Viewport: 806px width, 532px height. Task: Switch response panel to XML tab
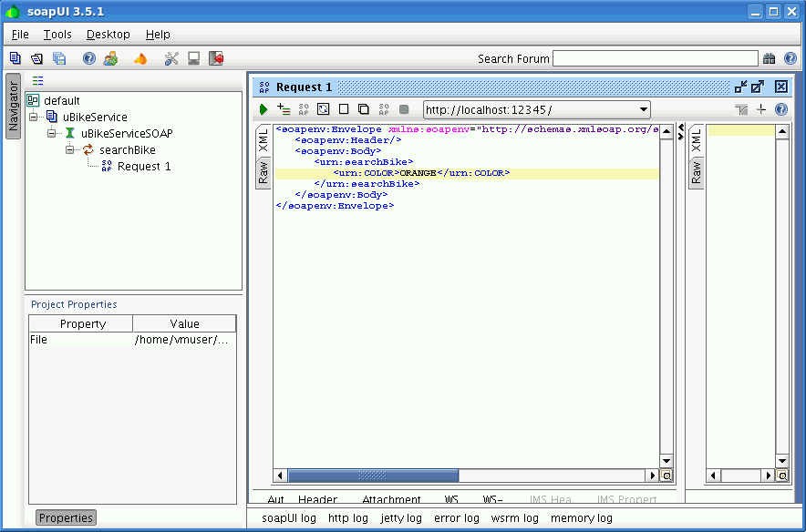[696, 140]
